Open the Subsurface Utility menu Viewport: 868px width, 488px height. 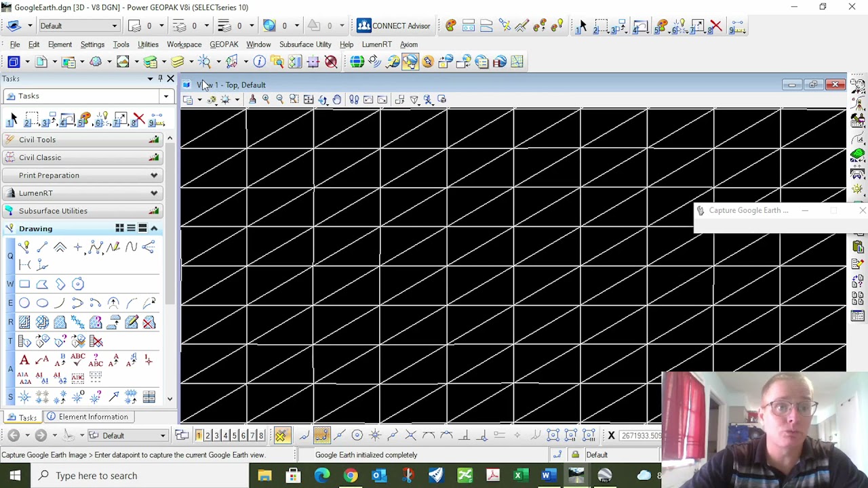click(x=305, y=45)
